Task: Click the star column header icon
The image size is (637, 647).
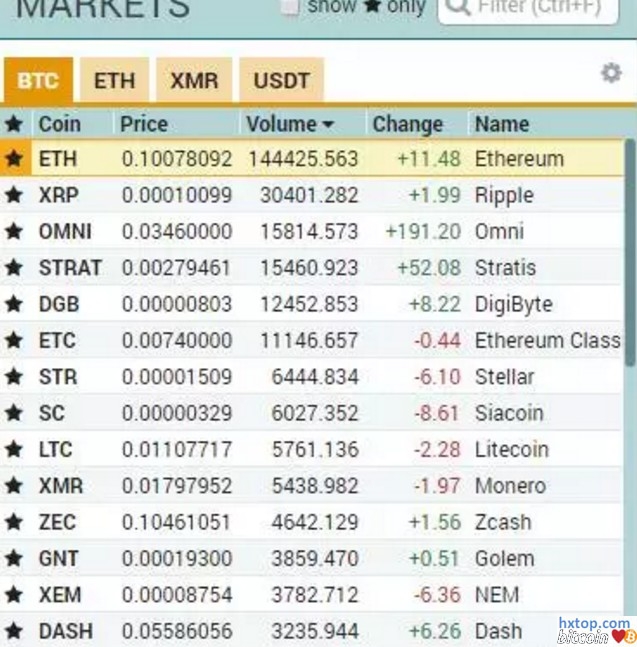Action: click(14, 124)
